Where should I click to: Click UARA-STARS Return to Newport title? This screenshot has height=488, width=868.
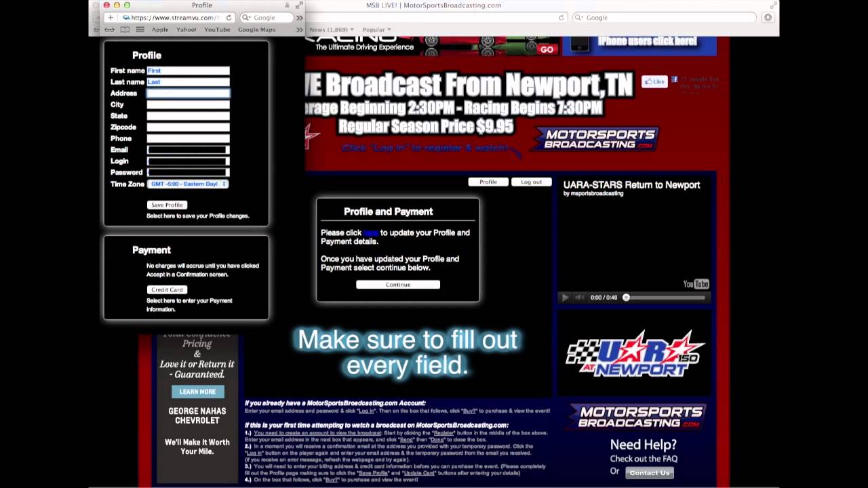pyautogui.click(x=631, y=185)
